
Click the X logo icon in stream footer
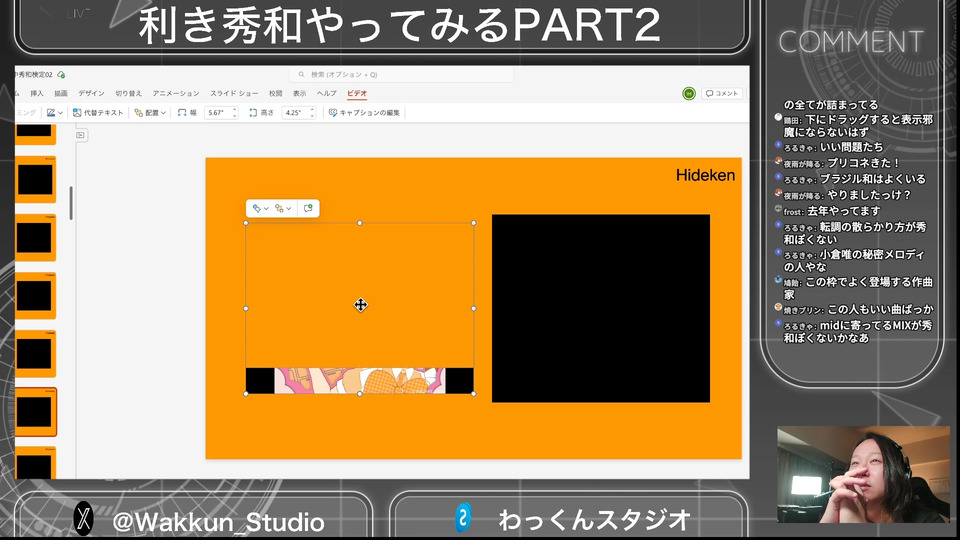coord(84,519)
